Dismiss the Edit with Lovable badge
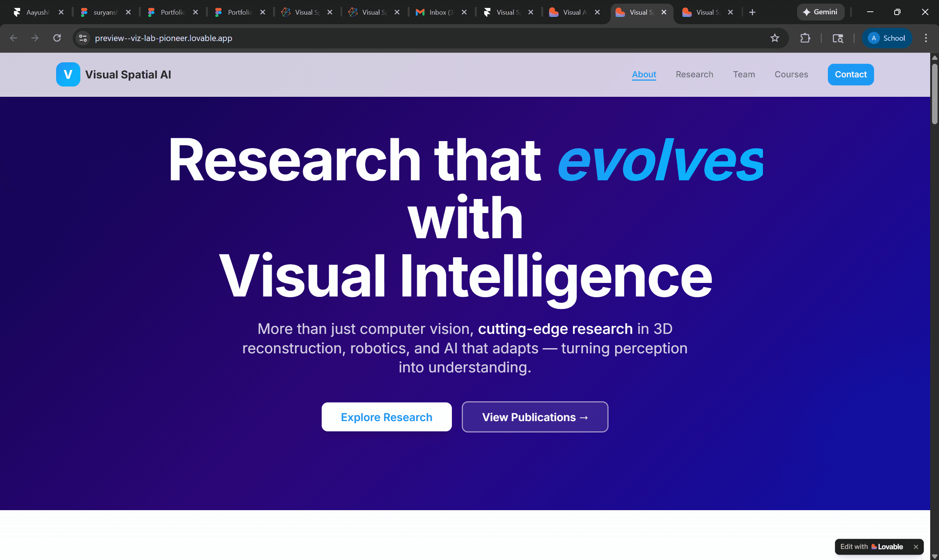The image size is (939, 560). [916, 547]
